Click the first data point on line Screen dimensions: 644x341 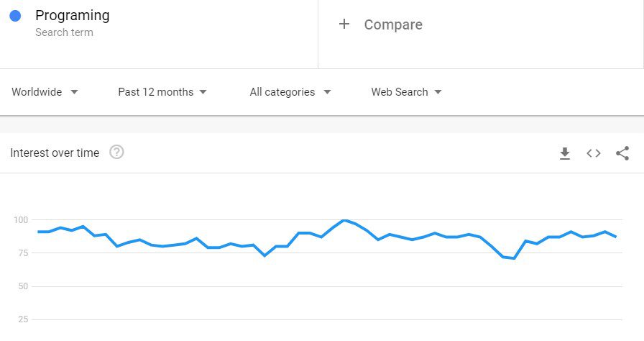[x=39, y=232]
